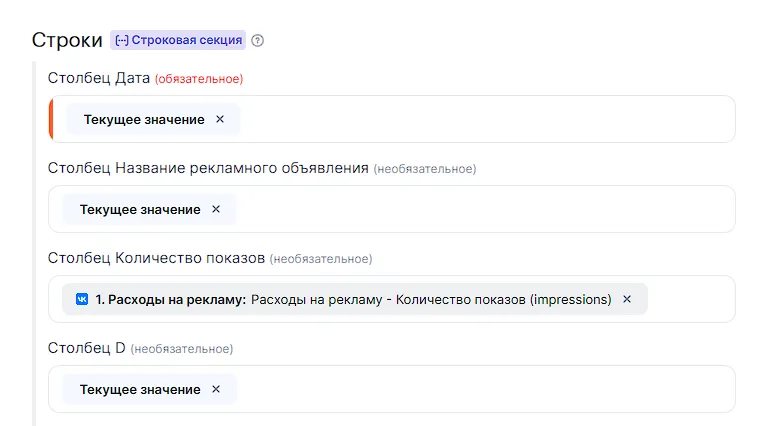The image size is (769, 426).
Task: Remove Текущее значение chip from Столбец Дата
Action: (220, 119)
